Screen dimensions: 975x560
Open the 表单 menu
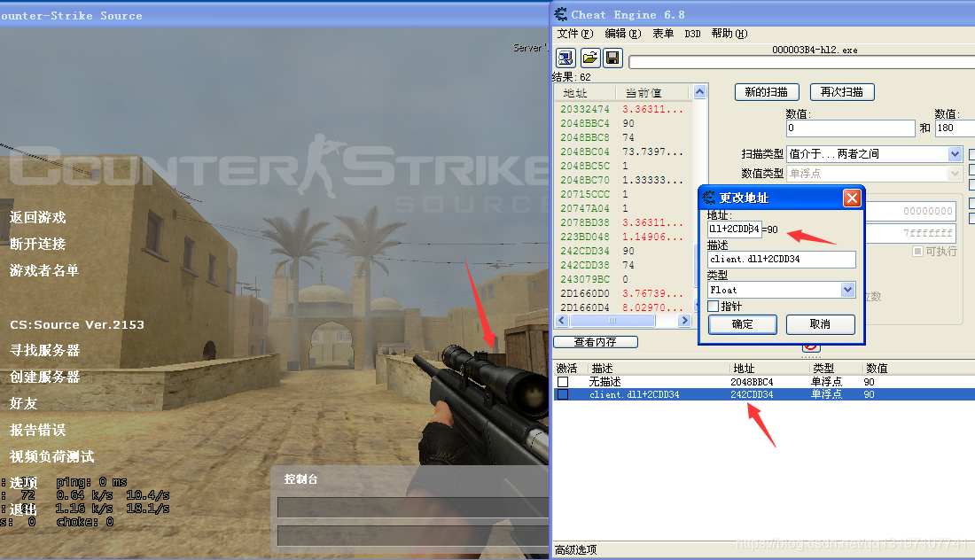(x=663, y=34)
